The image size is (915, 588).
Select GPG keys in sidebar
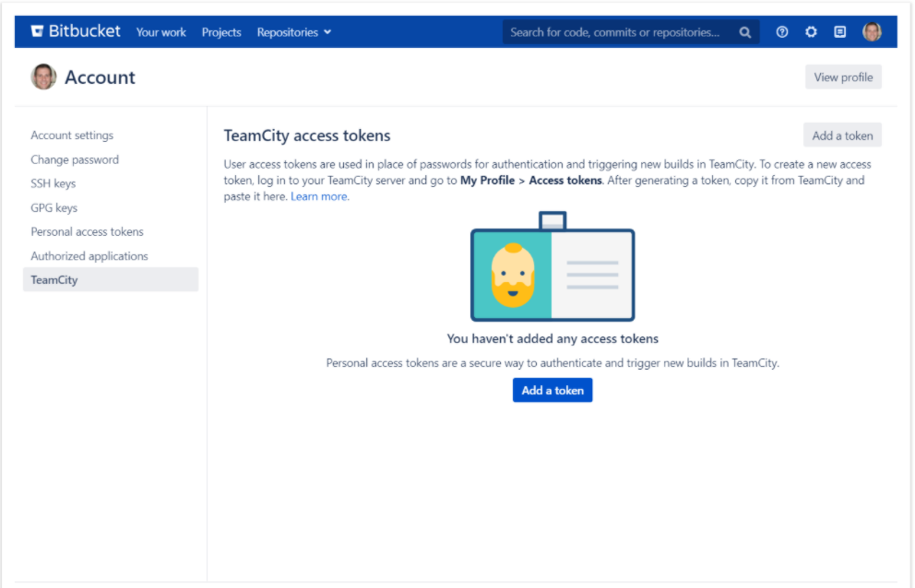(54, 207)
